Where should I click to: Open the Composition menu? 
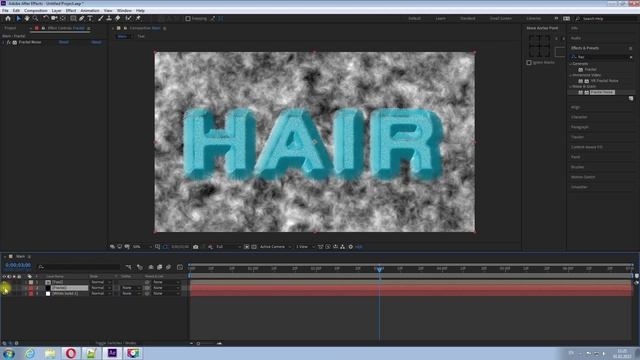coord(36,11)
